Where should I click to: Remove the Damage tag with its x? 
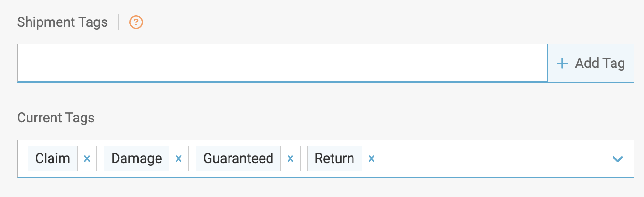click(179, 159)
